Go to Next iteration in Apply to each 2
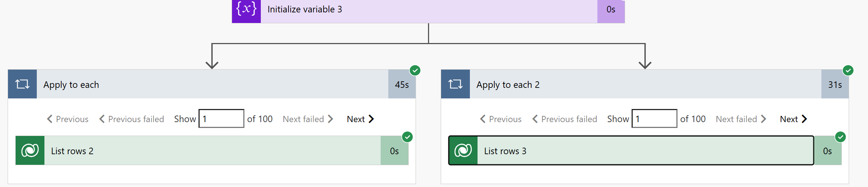This screenshot has height=187, width=868. click(x=793, y=119)
